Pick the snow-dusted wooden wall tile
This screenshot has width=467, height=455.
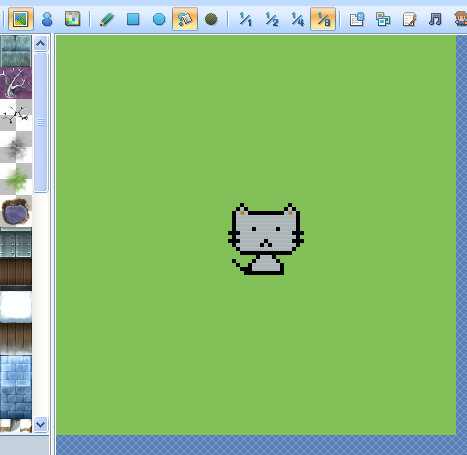[x=16, y=339]
